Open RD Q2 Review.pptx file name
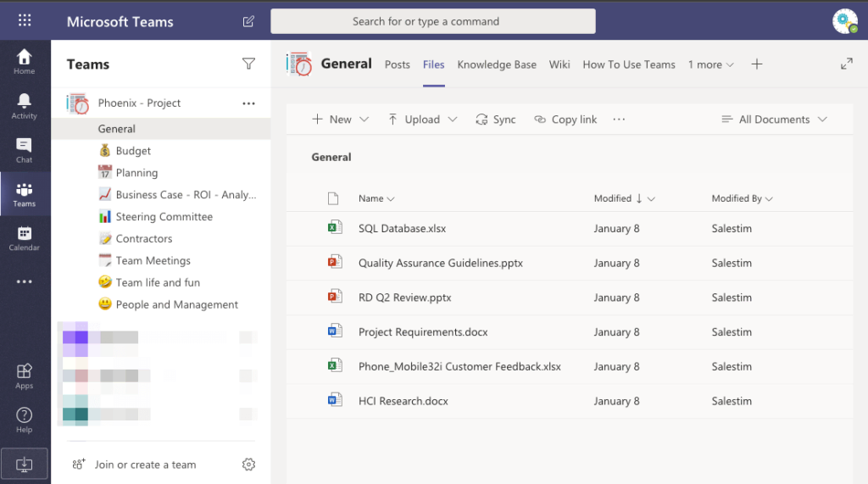The image size is (868, 484). point(404,298)
